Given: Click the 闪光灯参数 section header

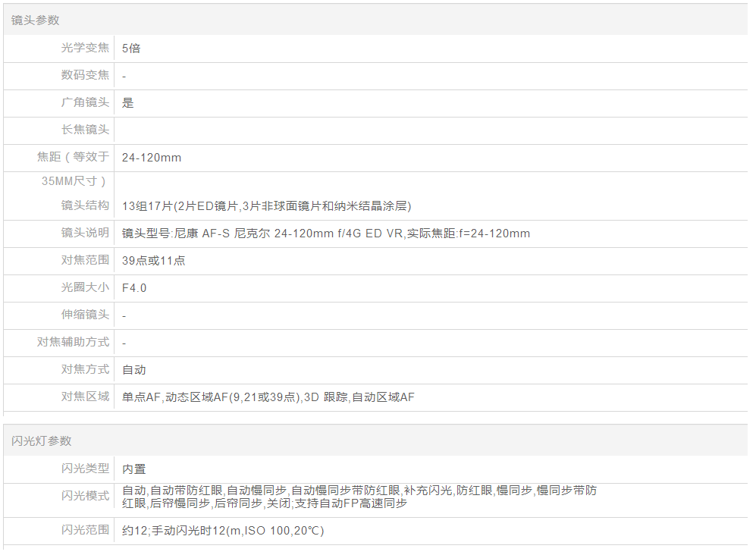Looking at the screenshot, I should [x=42, y=441].
